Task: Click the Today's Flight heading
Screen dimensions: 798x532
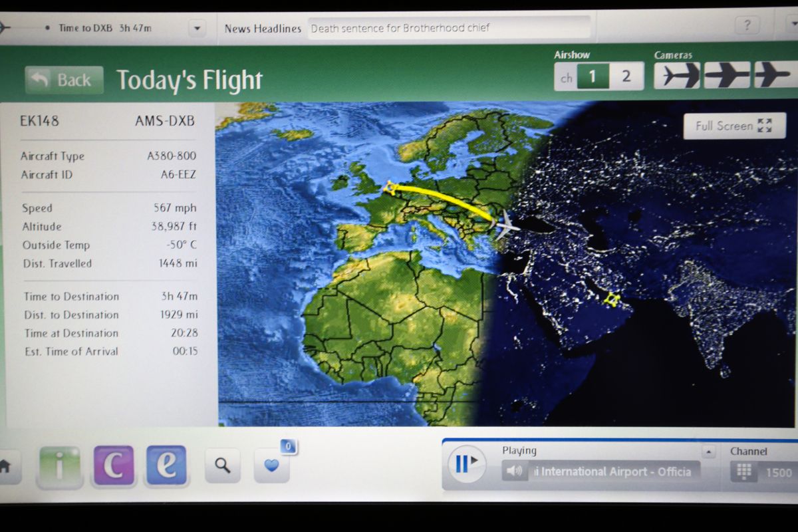Action: coord(190,80)
